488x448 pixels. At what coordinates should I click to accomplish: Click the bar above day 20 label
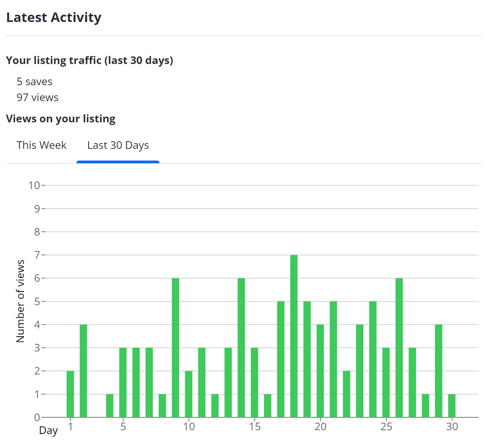pyautogui.click(x=320, y=371)
